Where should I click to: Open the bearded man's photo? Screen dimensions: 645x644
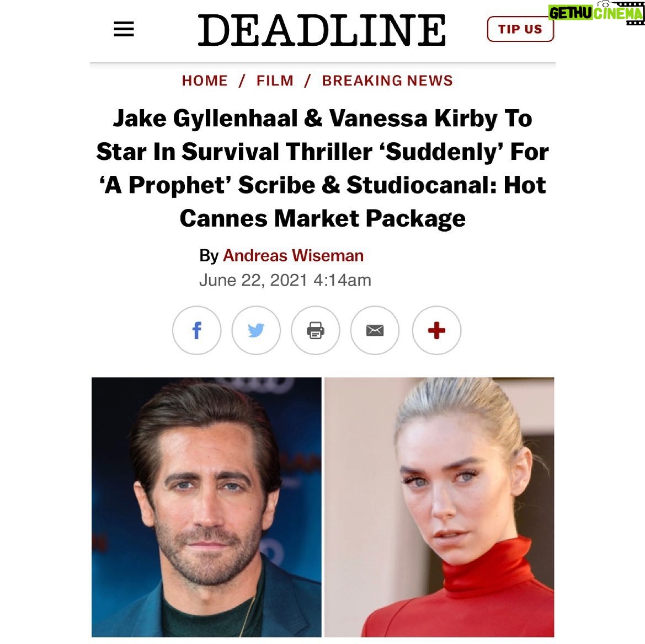[x=206, y=507]
